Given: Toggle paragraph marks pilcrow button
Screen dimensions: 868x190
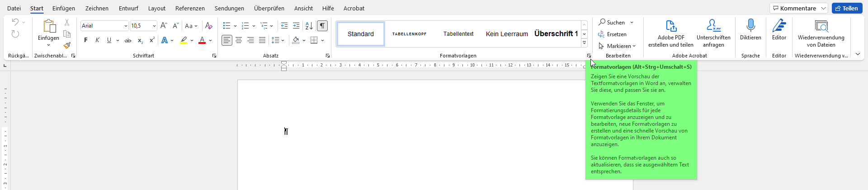Looking at the screenshot, I should tap(322, 26).
